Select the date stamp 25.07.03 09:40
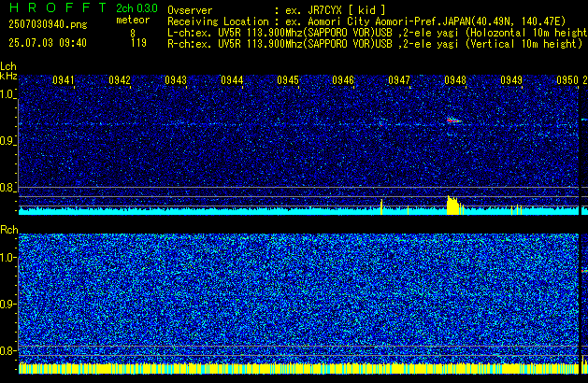This screenshot has width=588, height=383. 48,43
